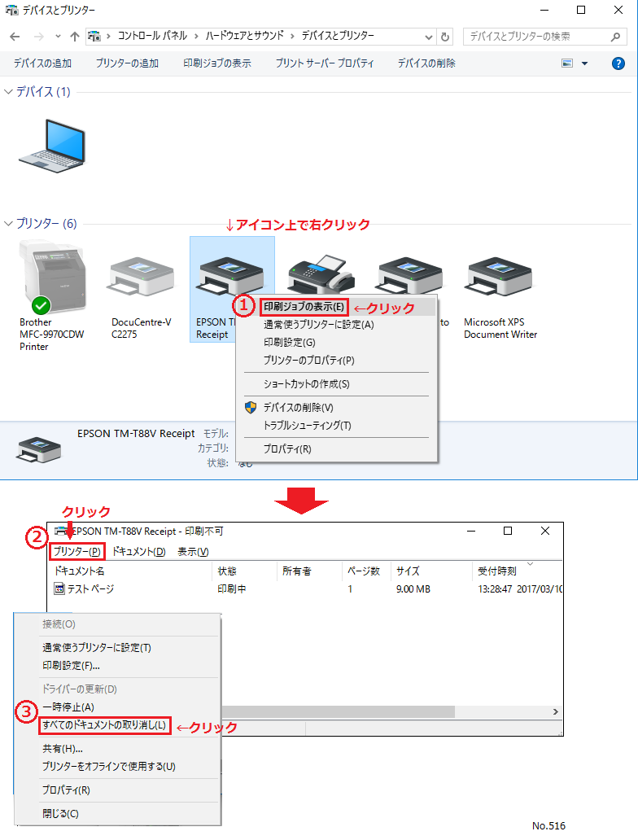Open プリント サーバー プロパティ command

point(325,63)
